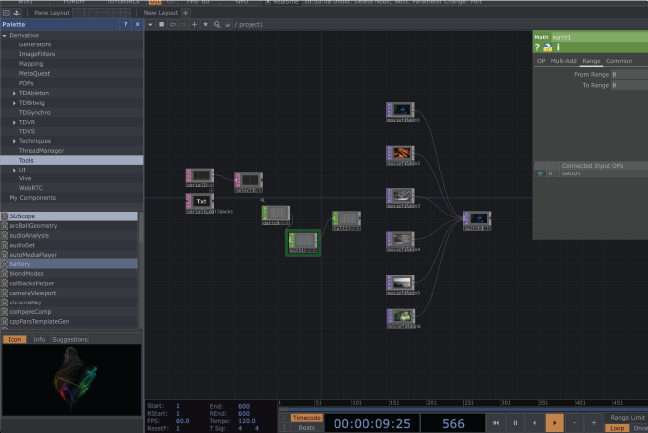Collapse the Derivative tree
This screenshot has width=648, height=433.
(5, 35)
